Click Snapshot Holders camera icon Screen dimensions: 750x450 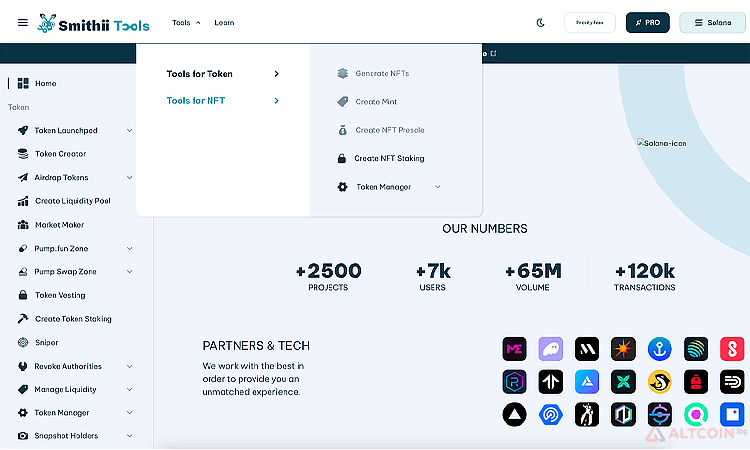click(22, 436)
